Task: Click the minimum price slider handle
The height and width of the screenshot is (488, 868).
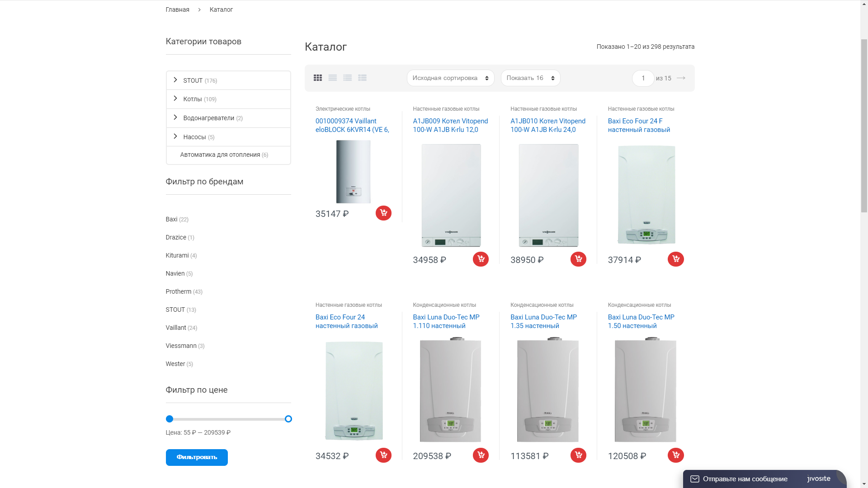Action: [170, 419]
